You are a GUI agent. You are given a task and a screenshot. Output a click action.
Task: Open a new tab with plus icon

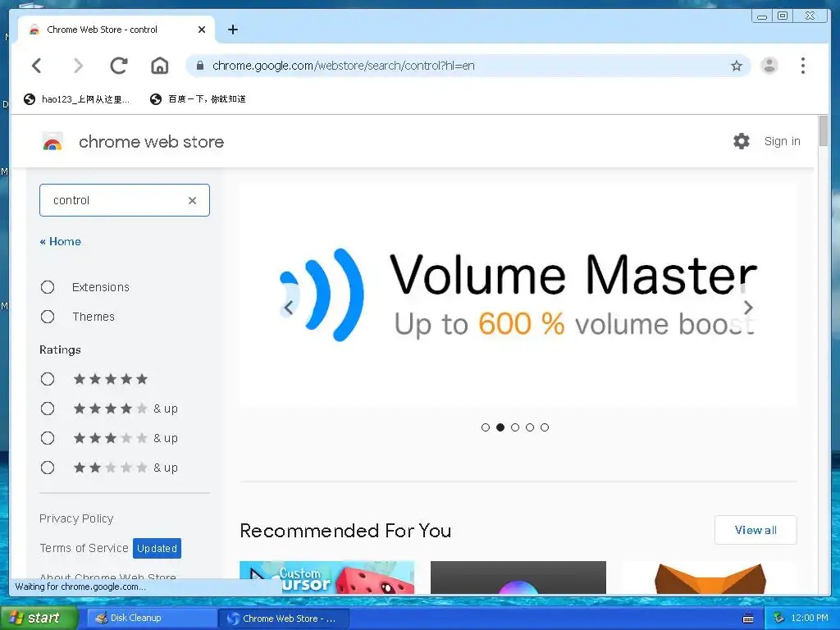pos(232,30)
